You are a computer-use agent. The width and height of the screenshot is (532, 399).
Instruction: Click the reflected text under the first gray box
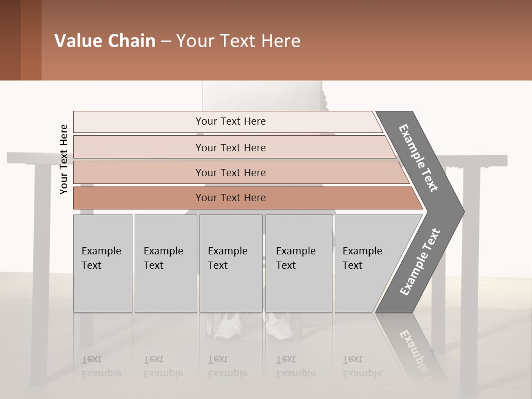point(101,366)
